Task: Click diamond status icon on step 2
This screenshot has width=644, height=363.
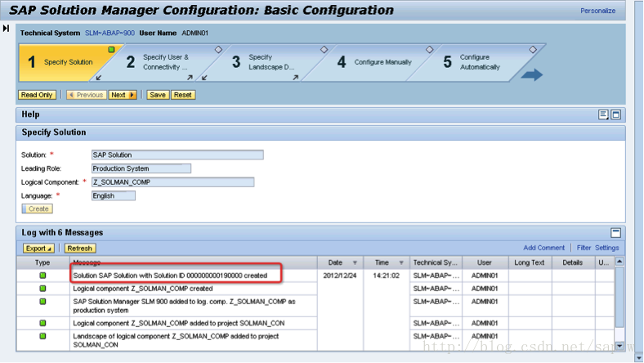Action: [218, 49]
